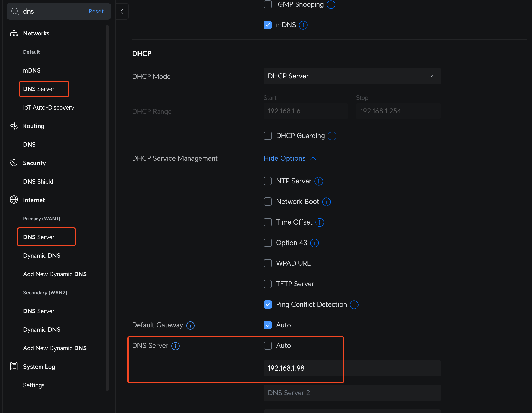Open Add New Dynamic DNS under Secondary (WAN2)
This screenshot has height=413, width=532.
point(55,348)
